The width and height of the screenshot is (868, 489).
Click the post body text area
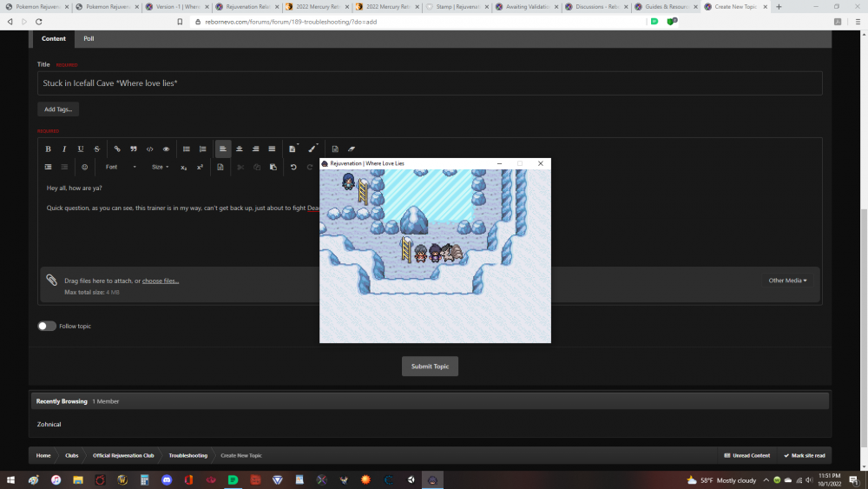click(181, 221)
